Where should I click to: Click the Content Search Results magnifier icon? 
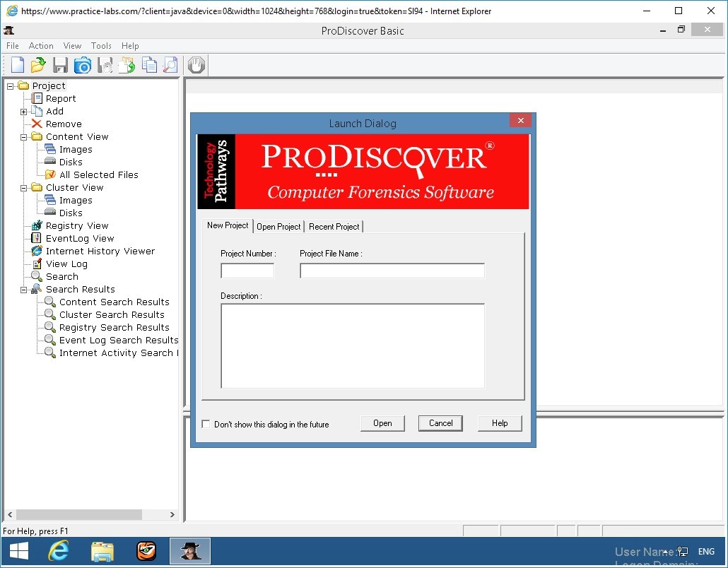(50, 302)
